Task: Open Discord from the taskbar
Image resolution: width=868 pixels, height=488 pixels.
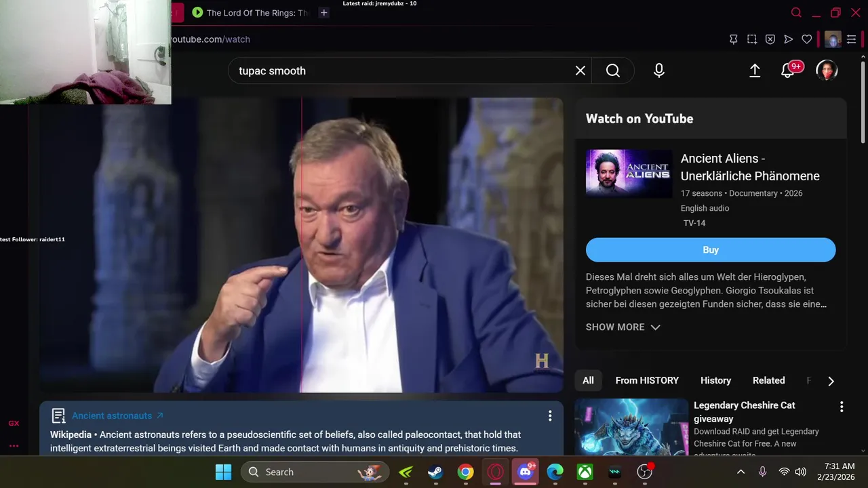Action: pyautogui.click(x=526, y=472)
